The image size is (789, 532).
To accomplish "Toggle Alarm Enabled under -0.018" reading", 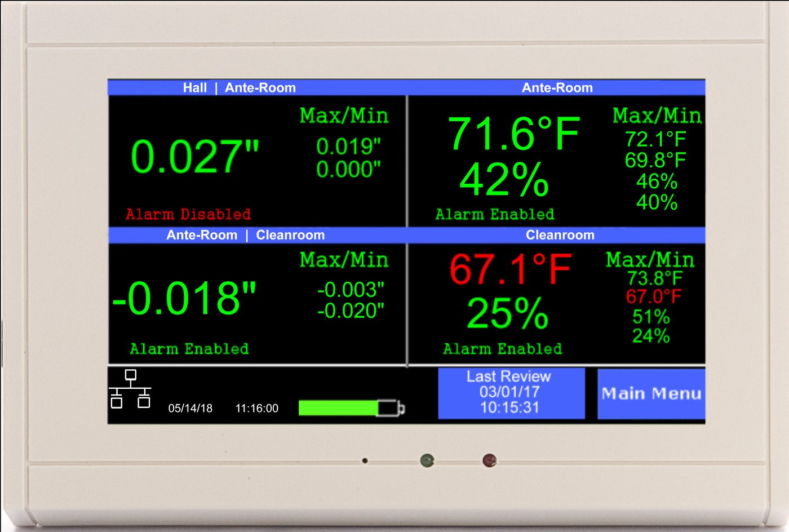I will pos(189,349).
